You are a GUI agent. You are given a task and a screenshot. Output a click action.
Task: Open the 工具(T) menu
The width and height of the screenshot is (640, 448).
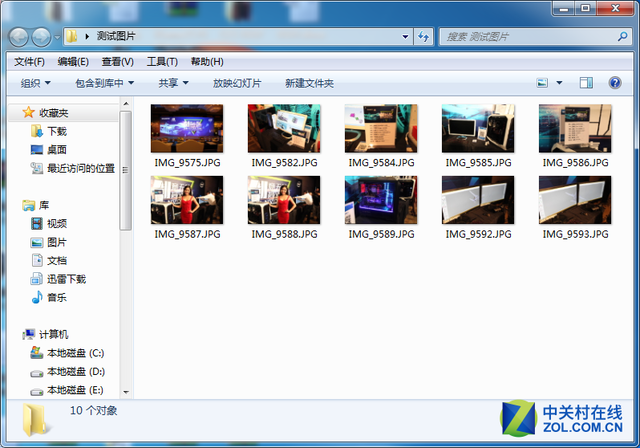[162, 62]
